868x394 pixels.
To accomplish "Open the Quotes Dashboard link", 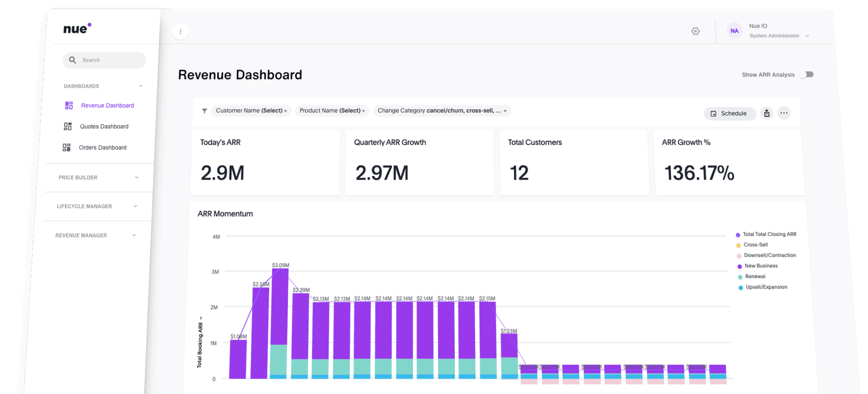I will click(104, 127).
